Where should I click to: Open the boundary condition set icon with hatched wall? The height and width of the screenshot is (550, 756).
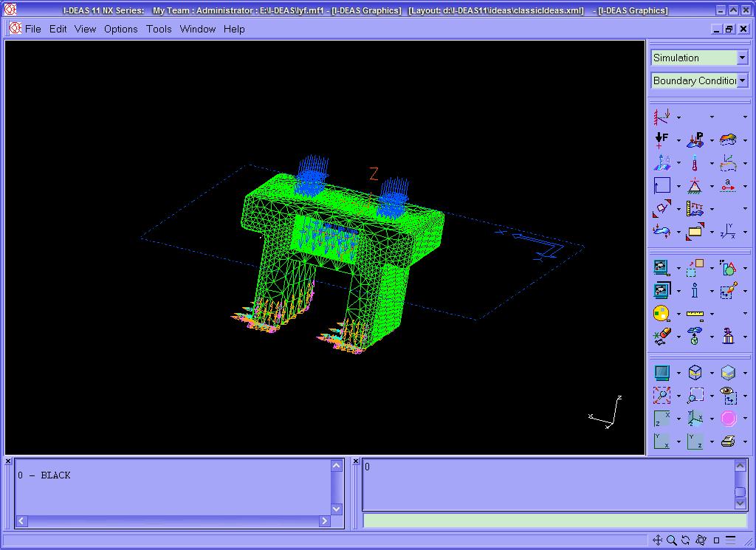pyautogui.click(x=661, y=116)
